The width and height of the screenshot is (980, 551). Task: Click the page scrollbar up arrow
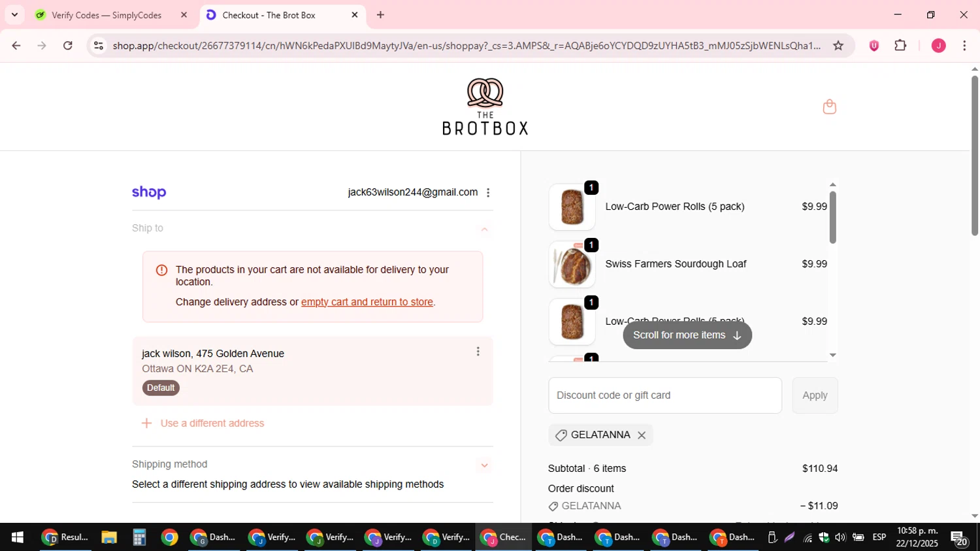click(975, 69)
